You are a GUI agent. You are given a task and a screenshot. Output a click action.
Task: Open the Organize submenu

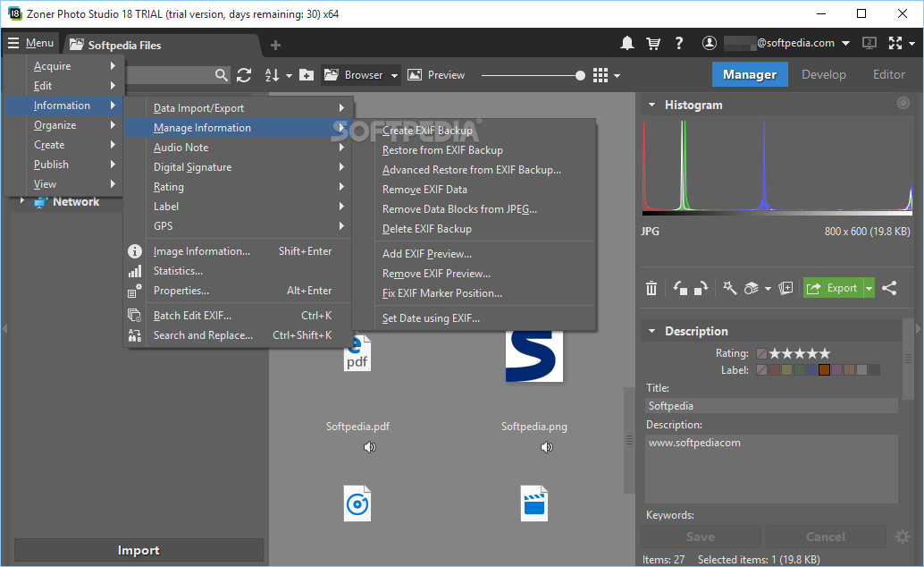63,125
